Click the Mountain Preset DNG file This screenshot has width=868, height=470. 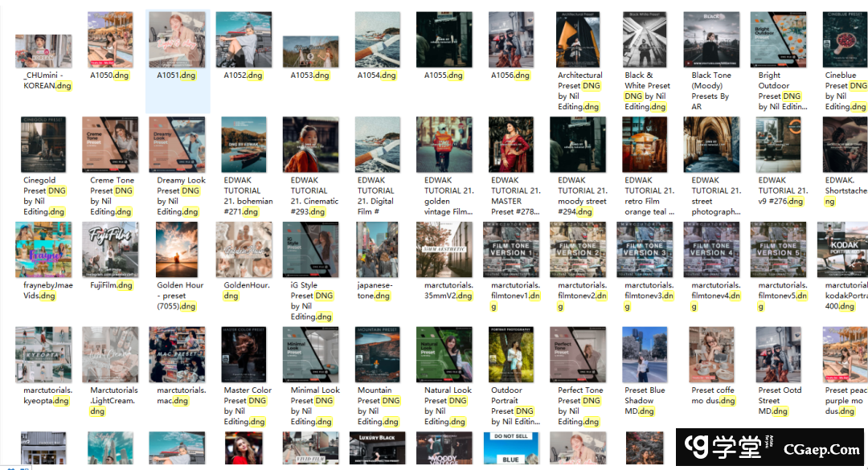378,354
